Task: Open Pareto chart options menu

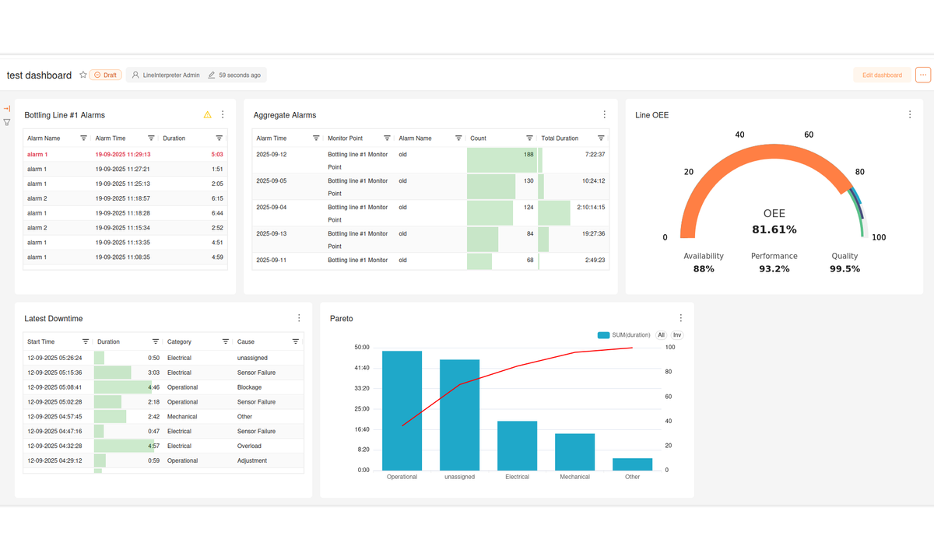Action: [x=681, y=318]
